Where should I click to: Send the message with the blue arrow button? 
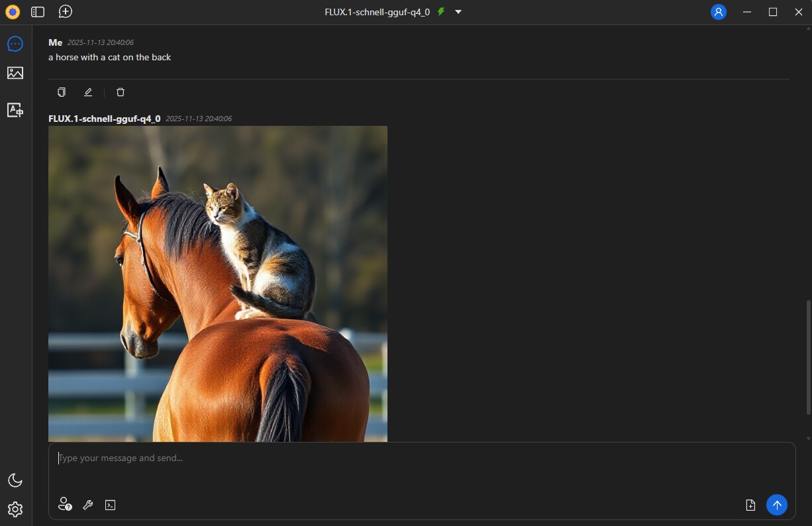(777, 505)
